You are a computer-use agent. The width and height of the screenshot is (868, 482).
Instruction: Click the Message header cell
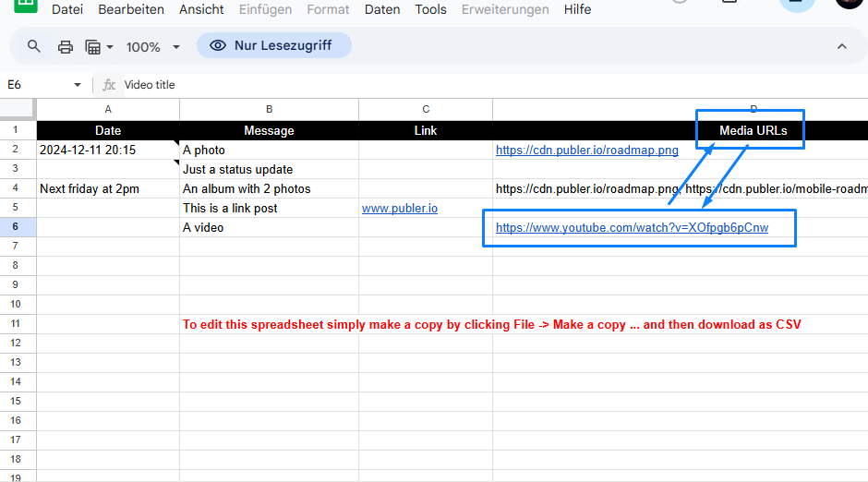click(269, 130)
